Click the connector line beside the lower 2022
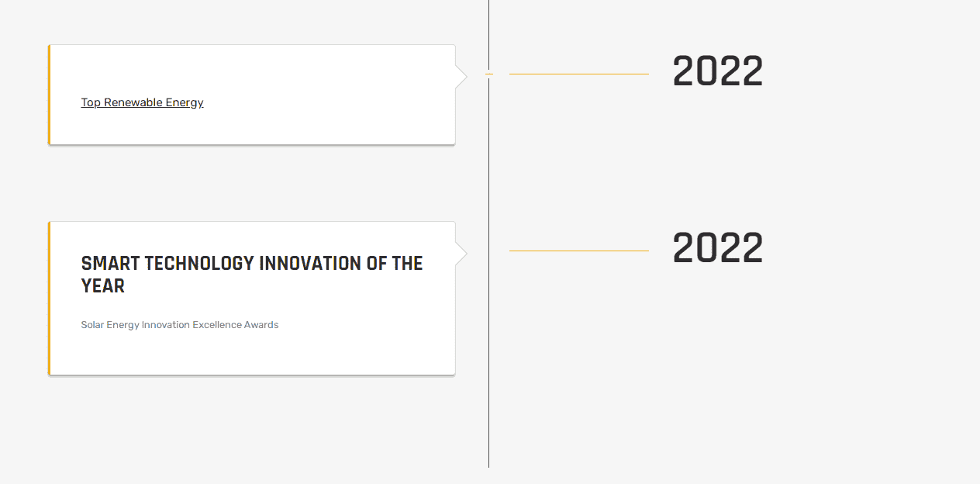The height and width of the screenshot is (484, 980). (x=578, y=251)
